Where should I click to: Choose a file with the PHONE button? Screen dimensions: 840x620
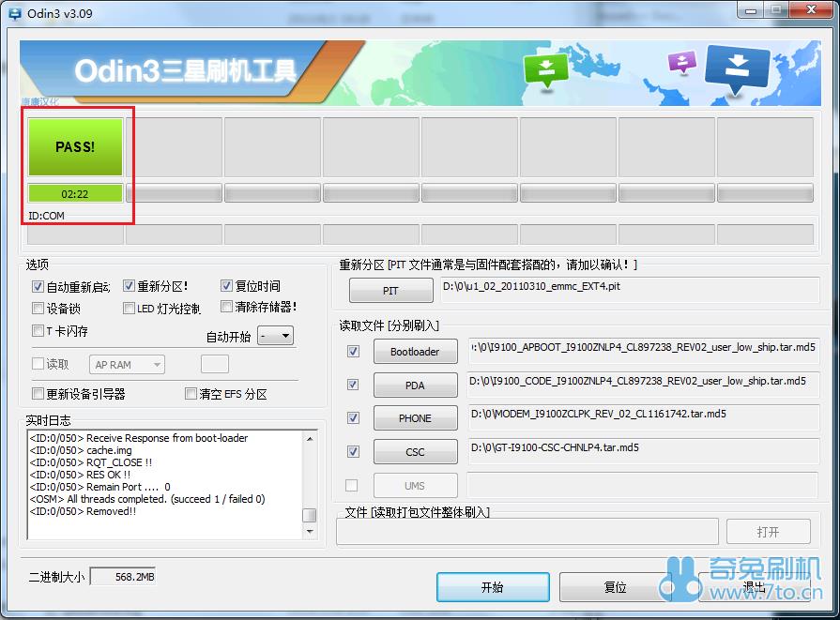pyautogui.click(x=415, y=418)
